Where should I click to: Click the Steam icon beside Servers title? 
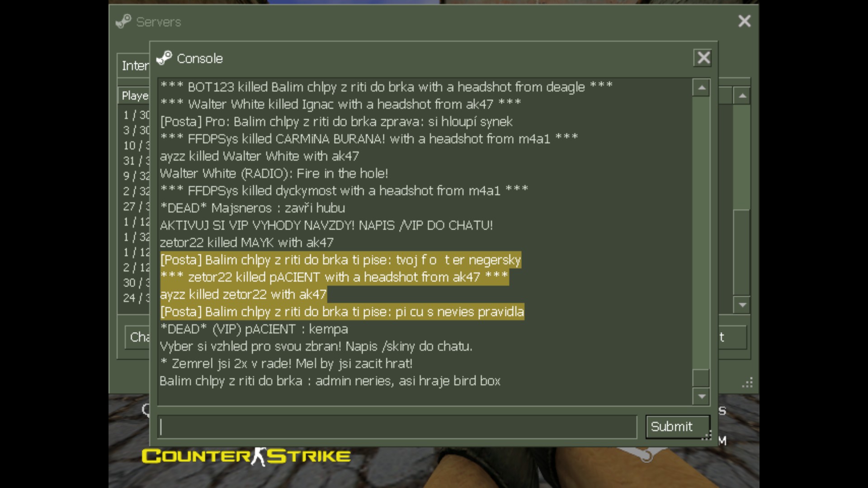[x=123, y=21]
